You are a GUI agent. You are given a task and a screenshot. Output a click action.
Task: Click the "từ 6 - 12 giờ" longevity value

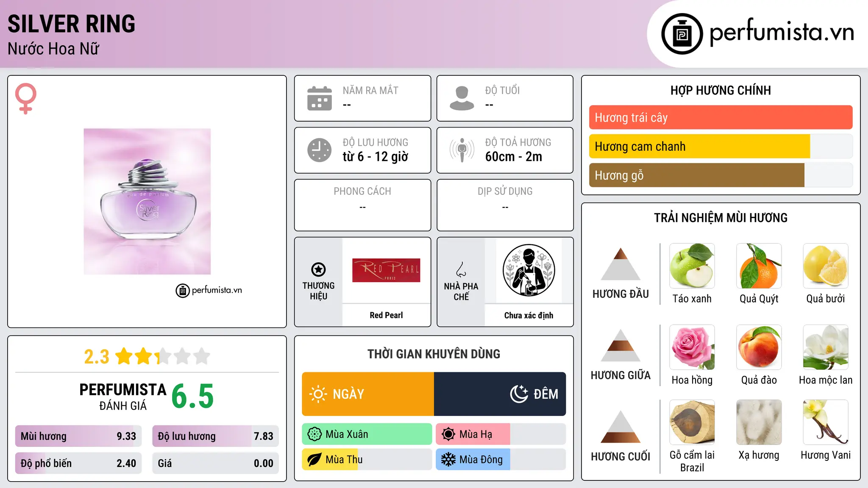[x=376, y=157]
